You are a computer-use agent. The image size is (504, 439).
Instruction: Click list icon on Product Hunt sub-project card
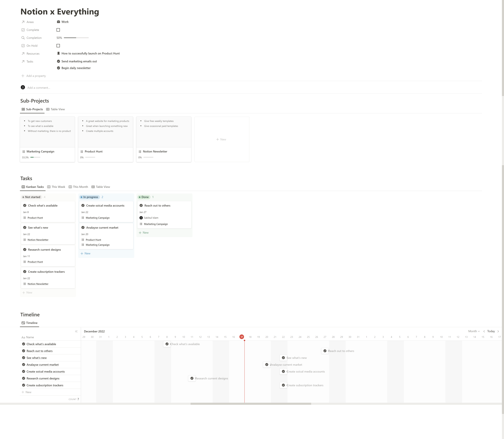(82, 152)
